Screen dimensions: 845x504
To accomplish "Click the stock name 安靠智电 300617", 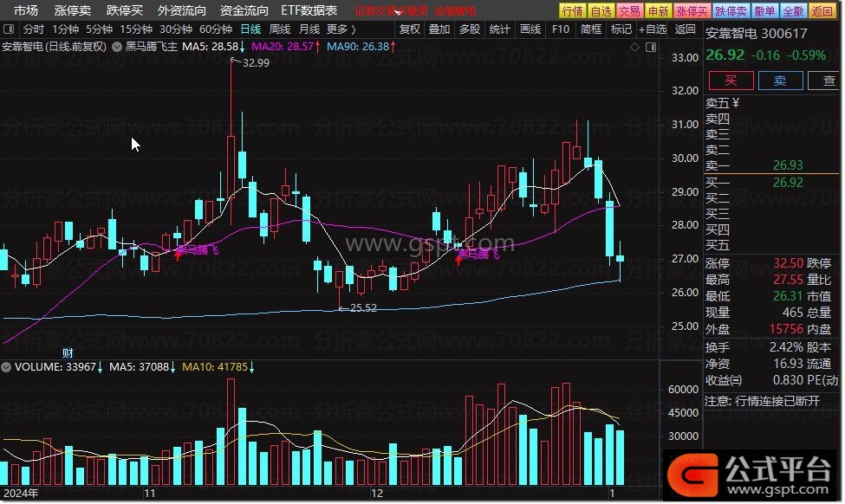I will pyautogui.click(x=756, y=34).
